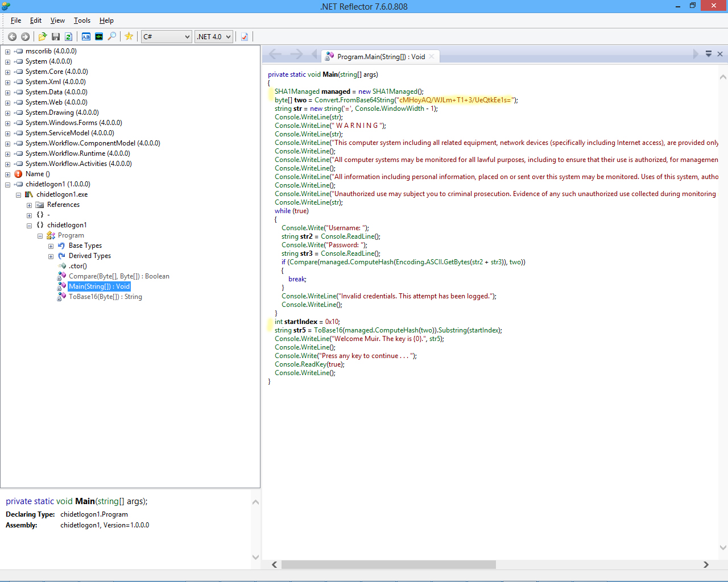Switch to Program.Main(String[]) : Void tab
The width and height of the screenshot is (728, 582).
[x=381, y=57]
